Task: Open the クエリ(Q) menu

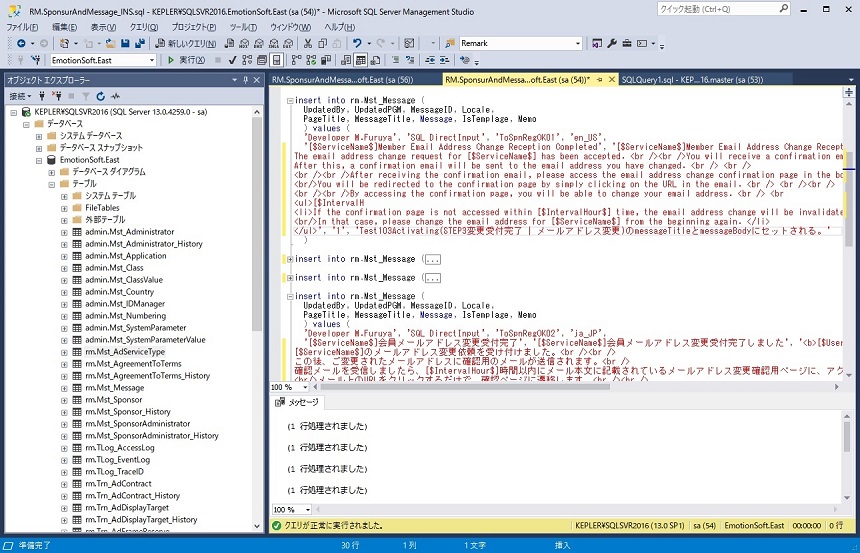Action: (x=144, y=27)
